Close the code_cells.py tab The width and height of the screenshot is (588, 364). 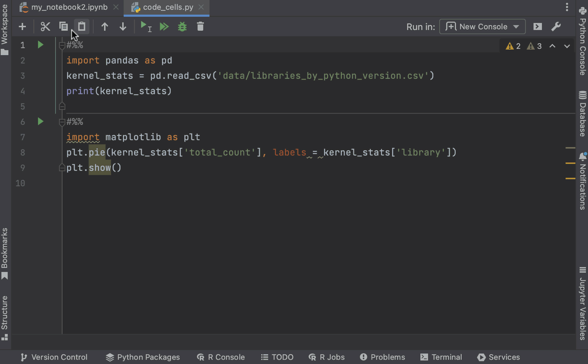click(201, 7)
